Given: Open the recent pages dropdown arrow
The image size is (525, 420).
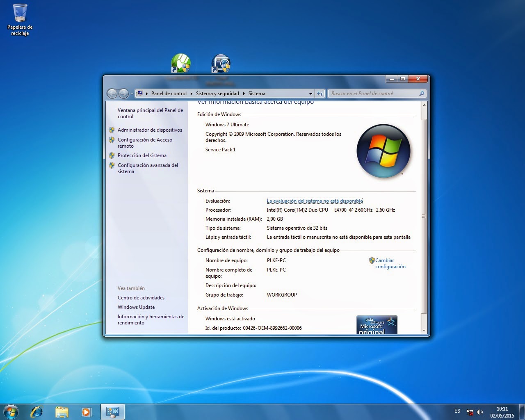Looking at the screenshot, I should tap(132, 94).
